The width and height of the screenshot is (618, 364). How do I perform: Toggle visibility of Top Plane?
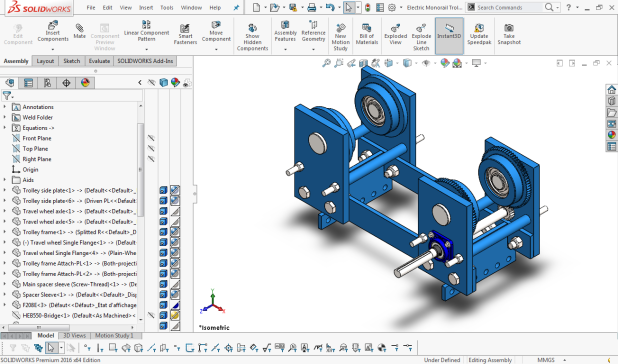click(x=151, y=149)
